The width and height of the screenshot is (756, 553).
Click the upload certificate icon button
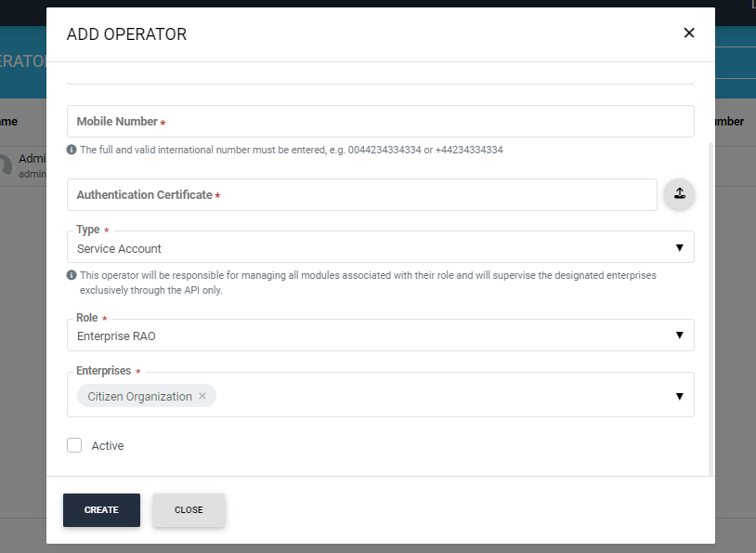[679, 194]
